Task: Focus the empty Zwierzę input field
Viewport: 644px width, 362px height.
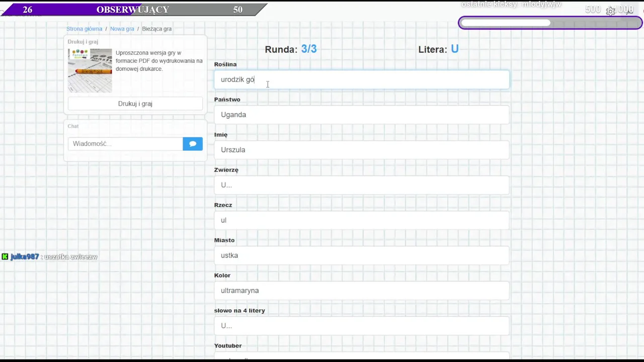Action: (x=361, y=185)
